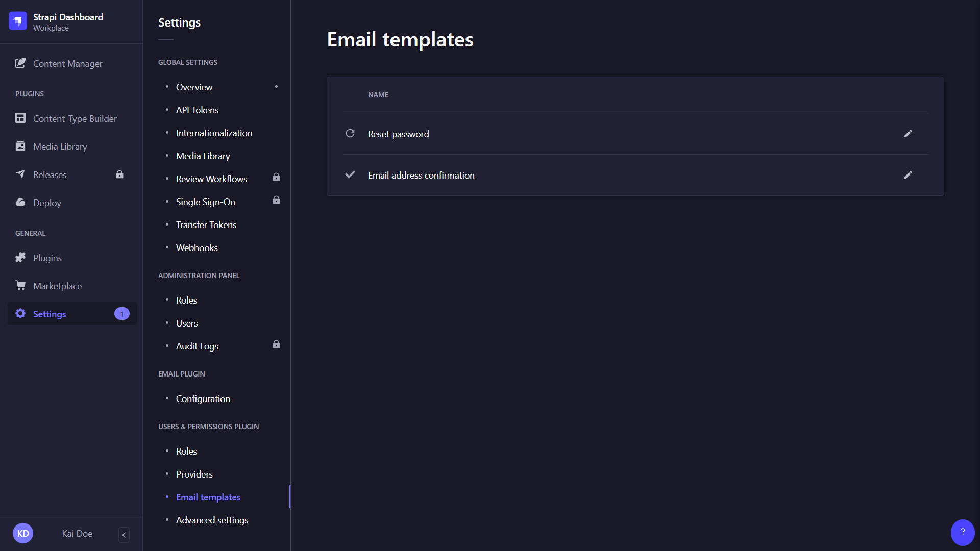Open the Marketplace cart icon
The height and width of the screenshot is (551, 980).
20,285
